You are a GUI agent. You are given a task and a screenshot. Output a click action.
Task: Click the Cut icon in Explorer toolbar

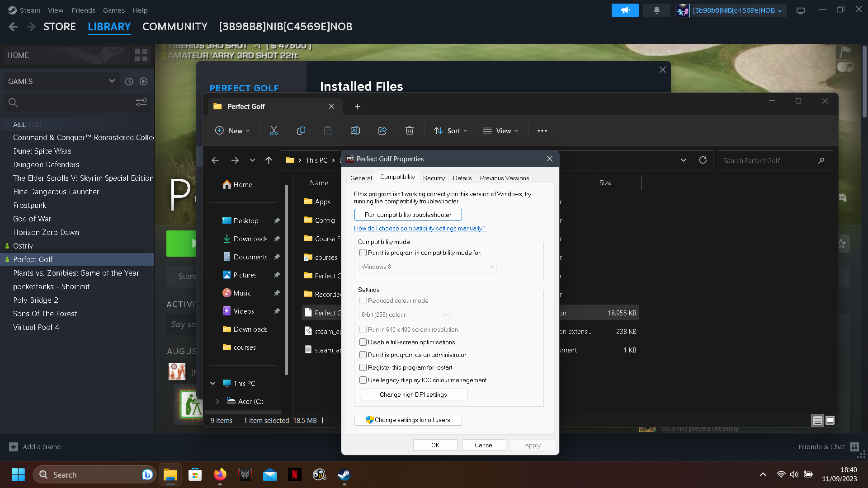click(274, 131)
